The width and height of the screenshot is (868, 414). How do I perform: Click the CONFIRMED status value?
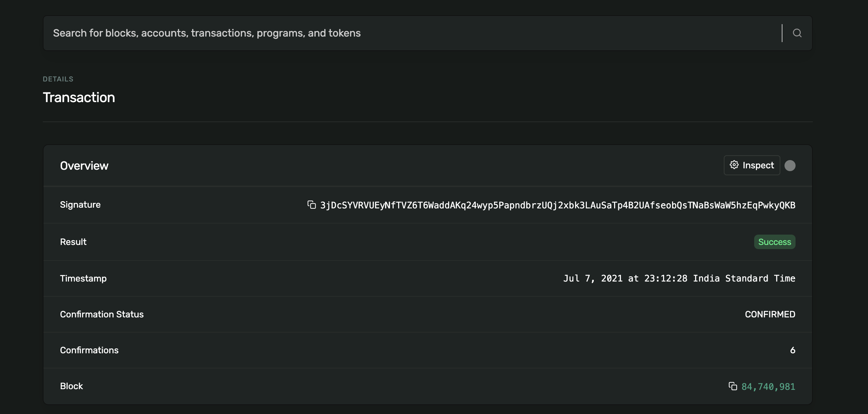[770, 314]
